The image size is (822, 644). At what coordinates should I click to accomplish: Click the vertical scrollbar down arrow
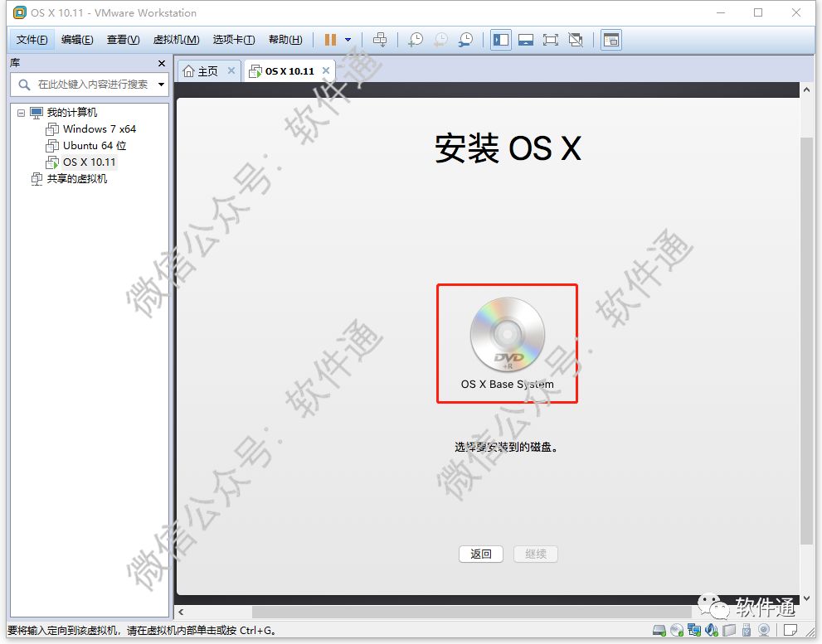click(x=806, y=598)
